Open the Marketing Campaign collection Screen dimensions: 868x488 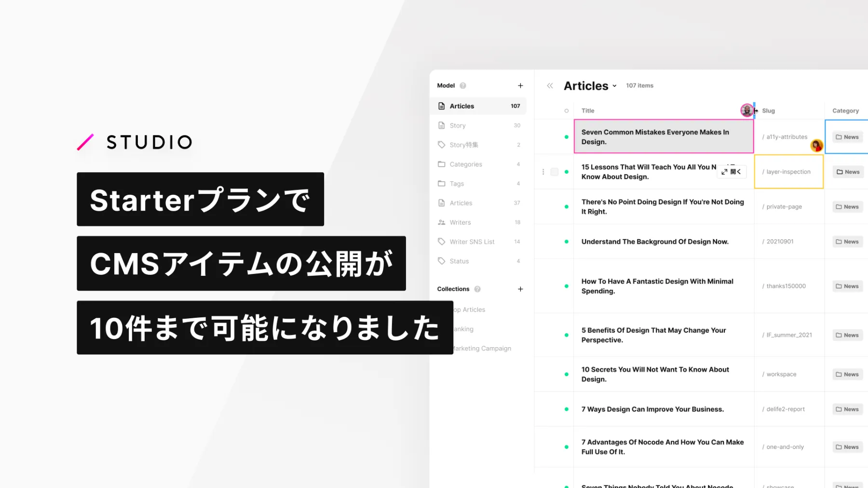[482, 349]
